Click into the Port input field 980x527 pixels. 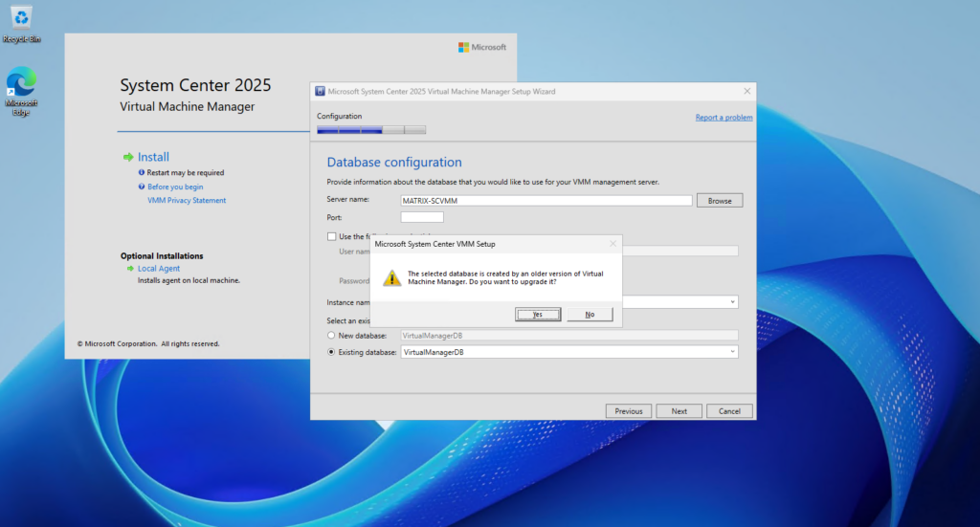[422, 217]
